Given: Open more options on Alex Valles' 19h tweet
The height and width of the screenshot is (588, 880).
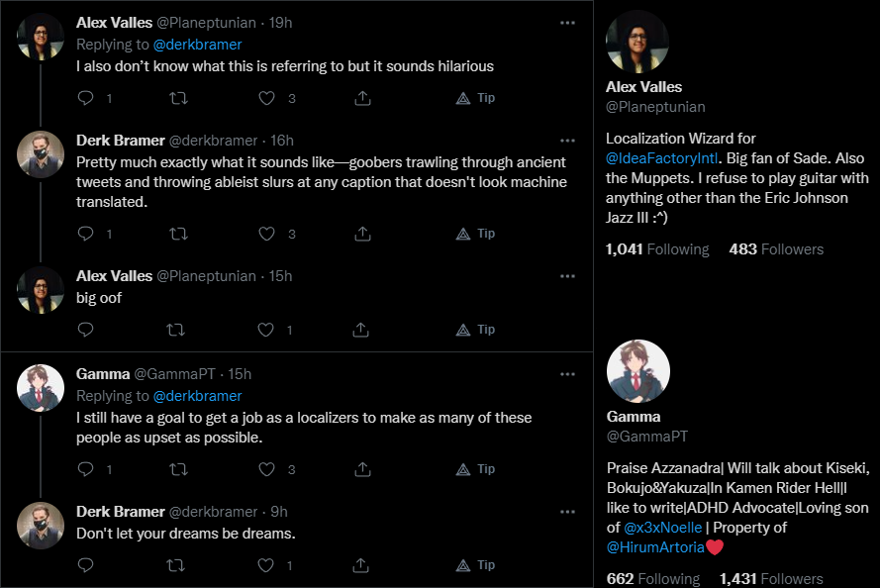Looking at the screenshot, I should click(567, 22).
